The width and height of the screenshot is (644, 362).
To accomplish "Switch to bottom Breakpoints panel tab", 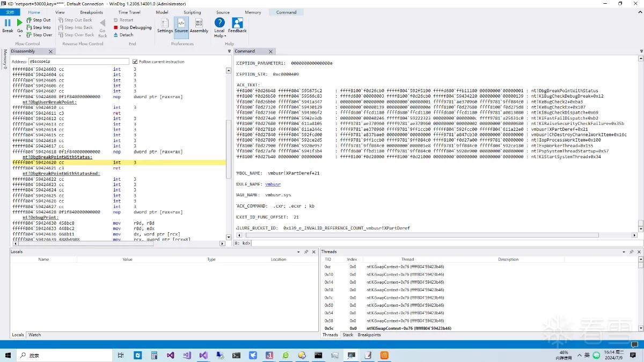I will coord(369,335).
